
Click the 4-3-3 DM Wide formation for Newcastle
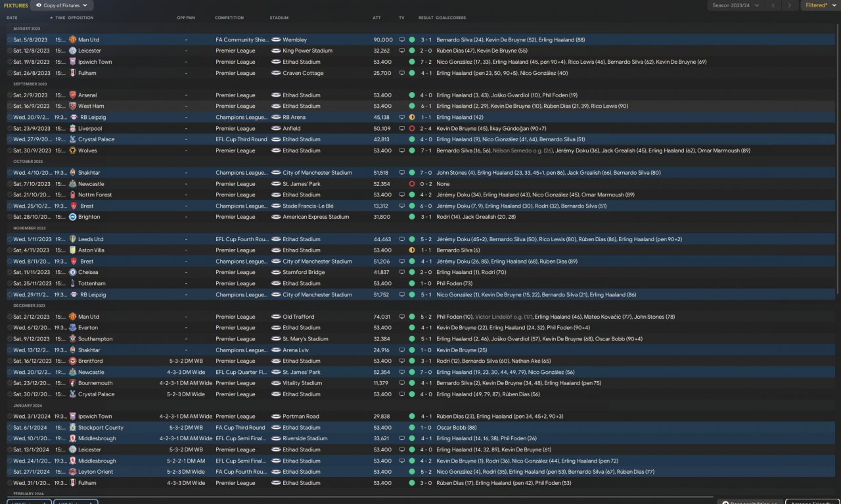[x=185, y=372]
